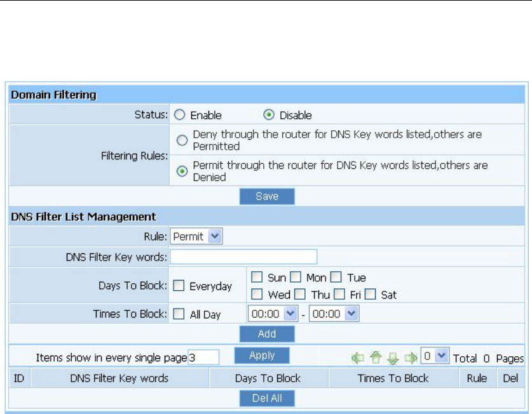Jump to first page with up arrow icon
The height and width of the screenshot is (414, 532).
point(376,357)
